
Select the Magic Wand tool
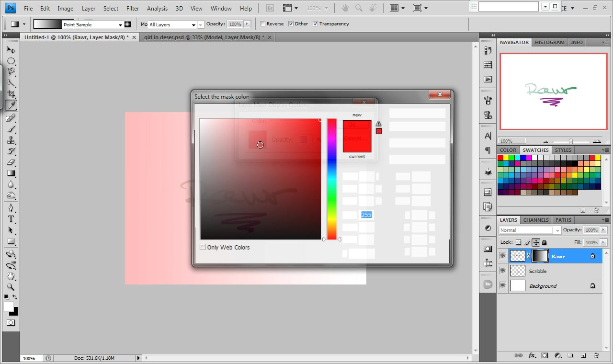click(x=11, y=83)
